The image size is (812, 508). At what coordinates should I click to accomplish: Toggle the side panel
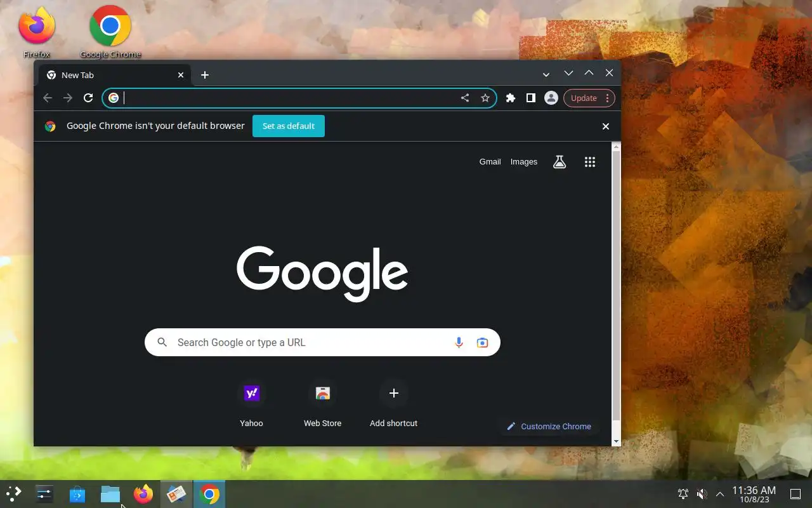(x=531, y=98)
